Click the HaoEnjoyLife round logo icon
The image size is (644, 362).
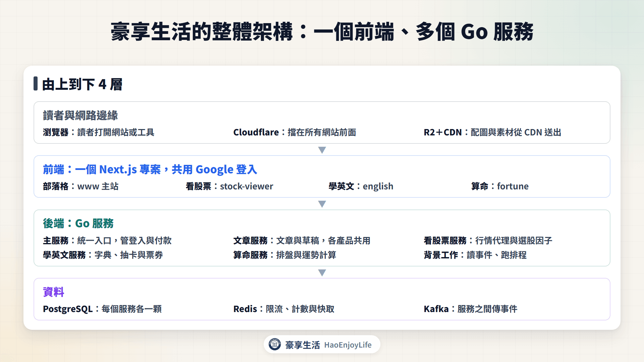[275, 344]
